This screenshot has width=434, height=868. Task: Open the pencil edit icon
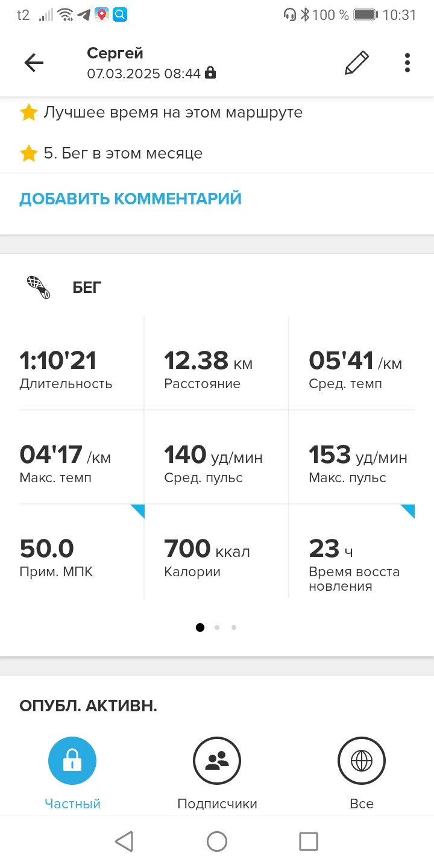pyautogui.click(x=356, y=63)
